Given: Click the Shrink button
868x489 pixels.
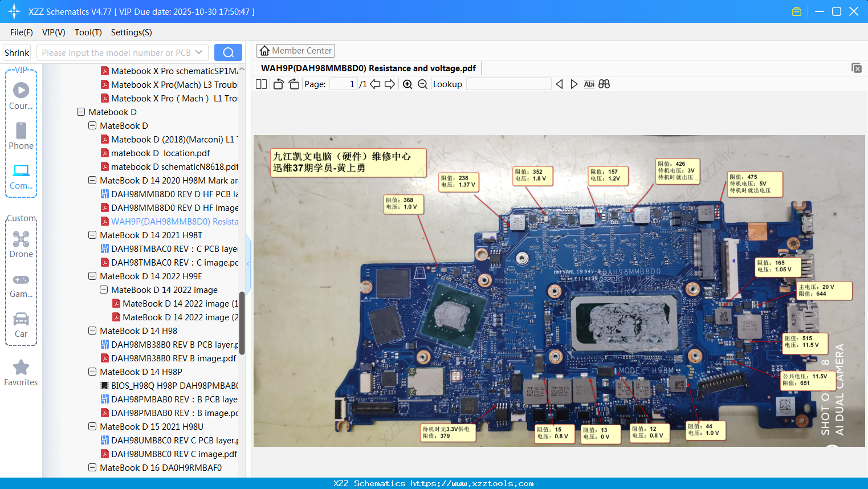Looking at the screenshot, I should (17, 52).
